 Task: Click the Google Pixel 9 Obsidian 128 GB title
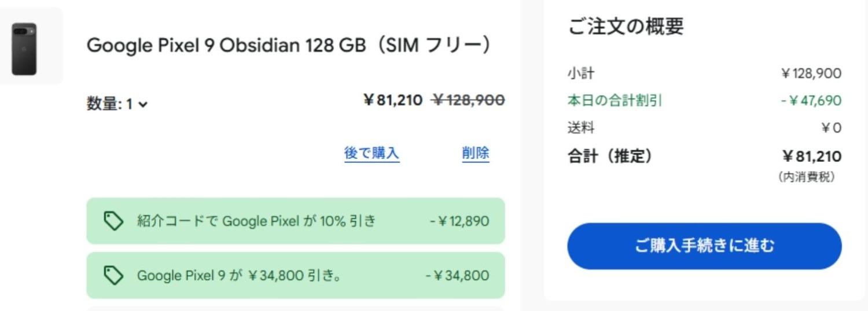pos(288,46)
